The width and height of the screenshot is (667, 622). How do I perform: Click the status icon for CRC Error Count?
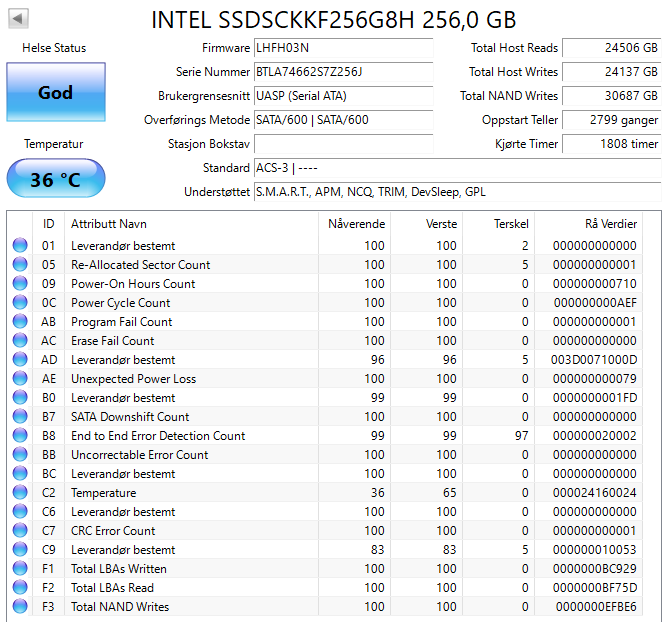point(20,531)
